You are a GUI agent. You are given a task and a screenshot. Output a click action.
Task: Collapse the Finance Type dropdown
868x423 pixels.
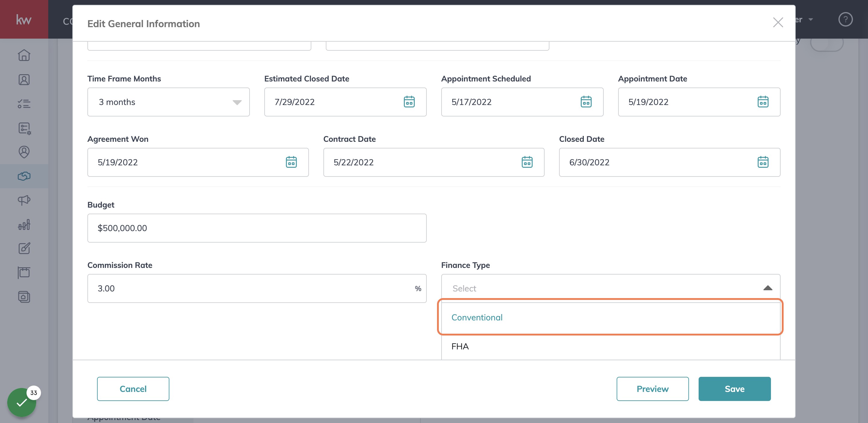(768, 288)
